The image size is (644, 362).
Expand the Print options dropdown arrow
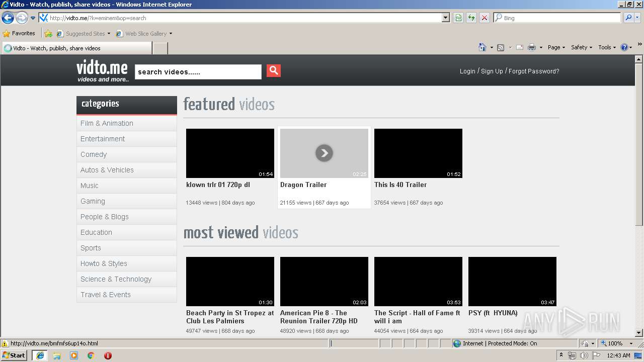pos(541,47)
